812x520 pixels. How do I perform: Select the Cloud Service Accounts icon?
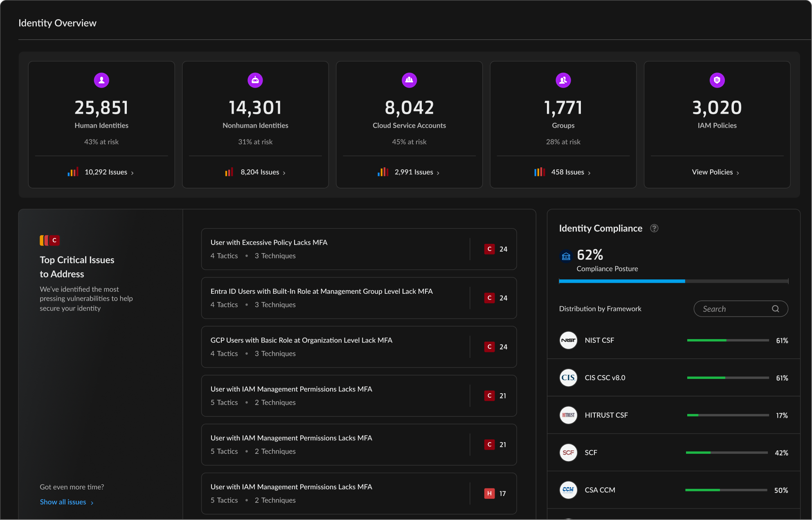409,80
